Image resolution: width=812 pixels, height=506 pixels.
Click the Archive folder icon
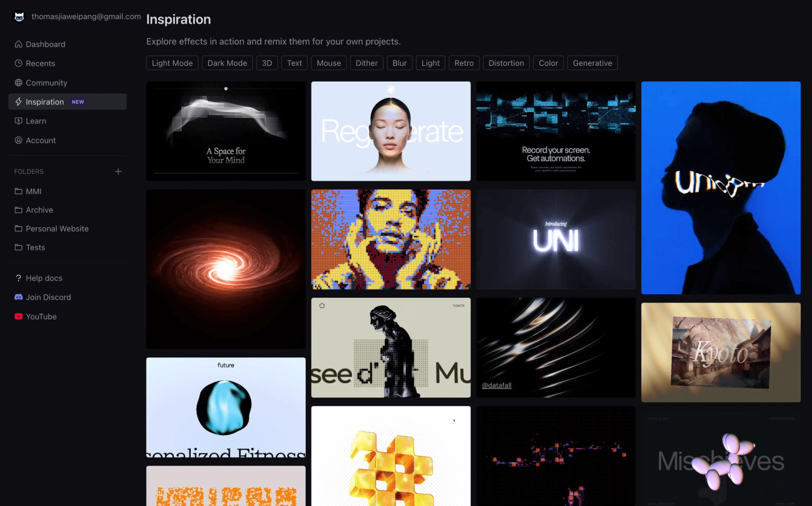click(18, 210)
